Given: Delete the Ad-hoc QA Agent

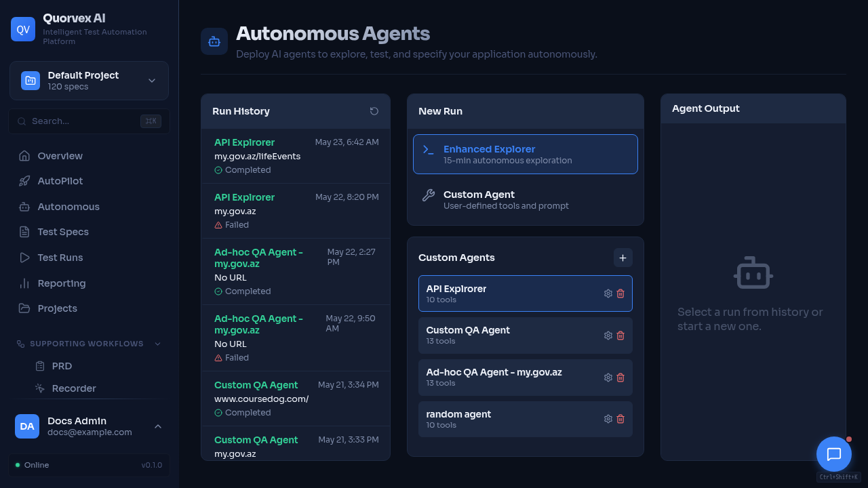Looking at the screenshot, I should click(x=620, y=378).
